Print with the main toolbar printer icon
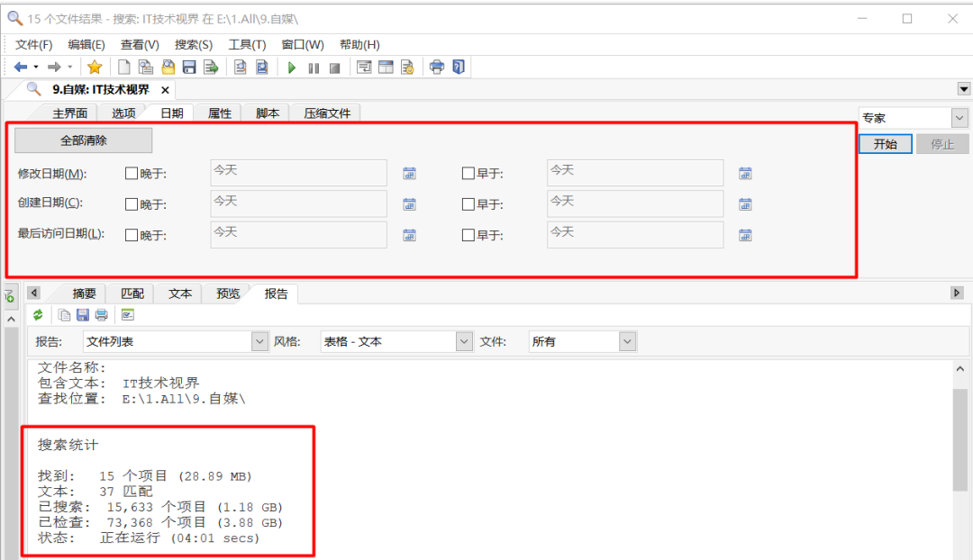Screen dimensions: 973x560 (x=437, y=67)
